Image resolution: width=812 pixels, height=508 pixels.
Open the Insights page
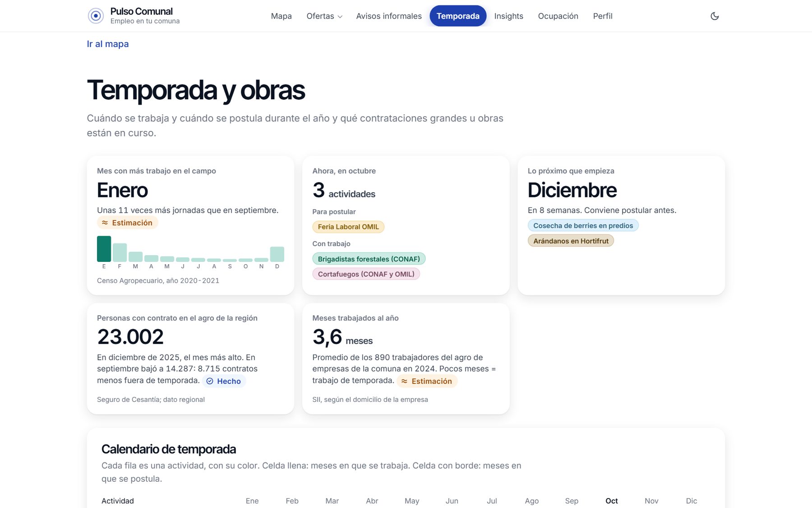click(509, 16)
